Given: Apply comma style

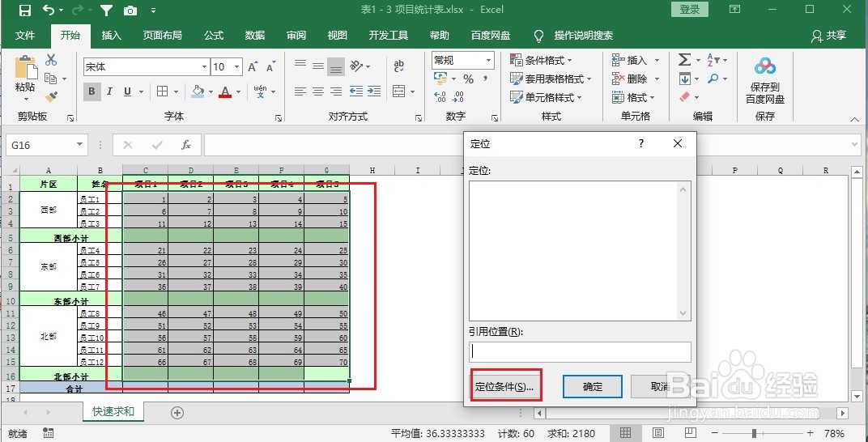Looking at the screenshot, I should 486,79.
